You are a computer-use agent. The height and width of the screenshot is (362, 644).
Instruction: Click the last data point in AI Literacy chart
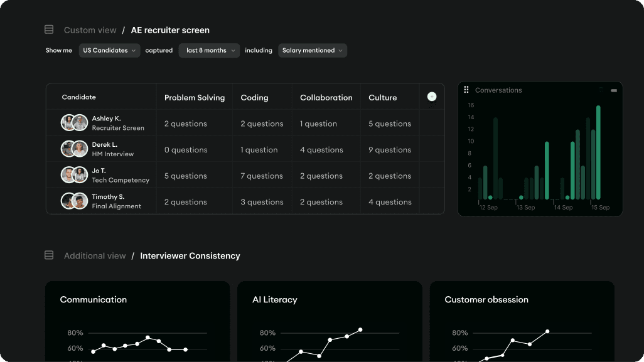pos(360,329)
